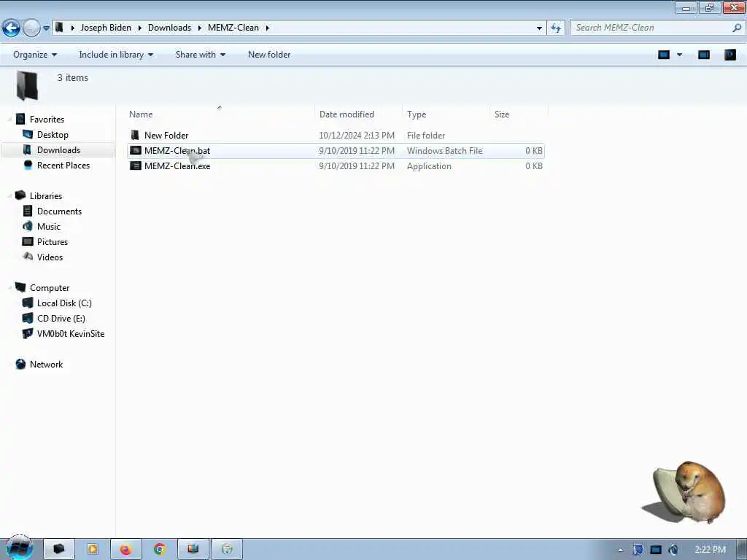Screen dimensions: 747x560
Task: Click the search magnifier icon
Action: pos(737,28)
